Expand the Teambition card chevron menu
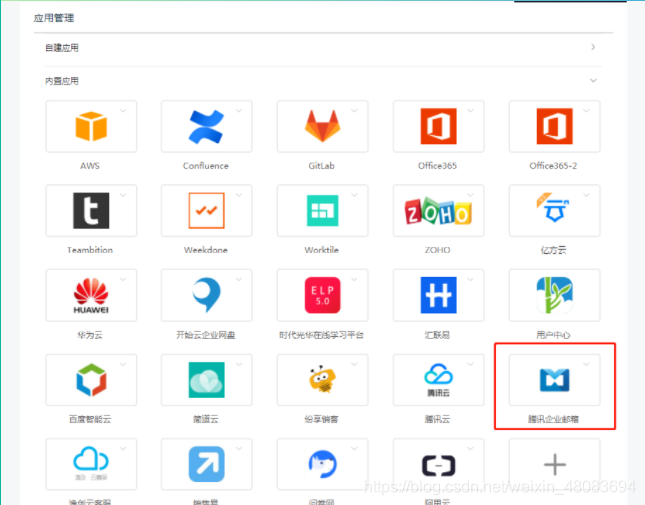This screenshot has width=645, height=505. (x=123, y=195)
